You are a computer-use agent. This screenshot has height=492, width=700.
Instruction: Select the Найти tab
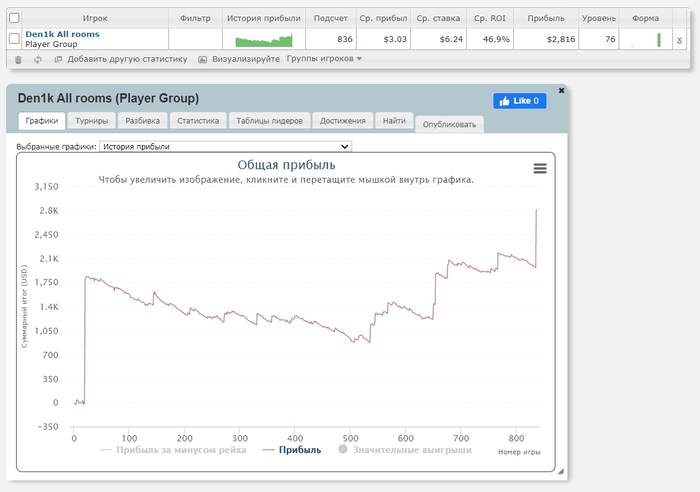(x=394, y=121)
